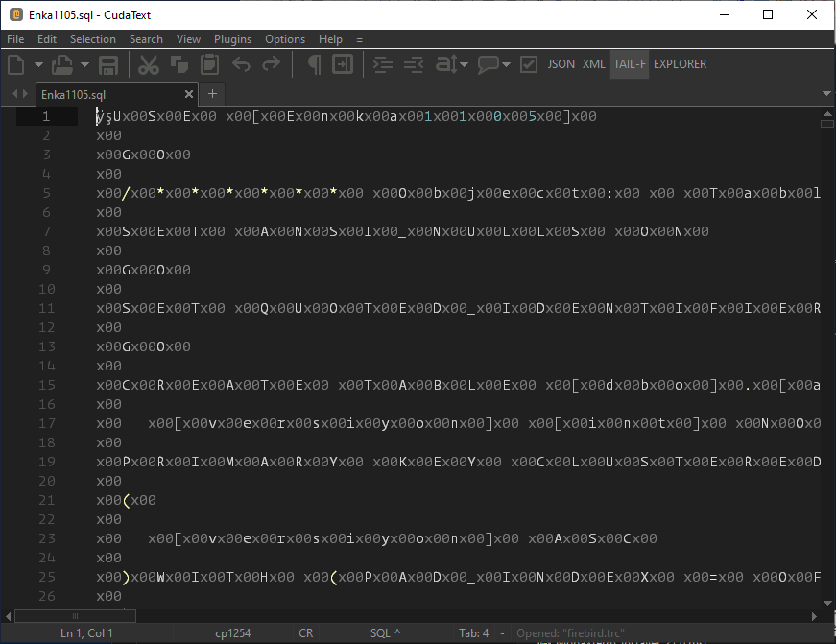836x644 pixels.
Task: Toggle the checkbox icon in toolbar
Action: point(528,64)
